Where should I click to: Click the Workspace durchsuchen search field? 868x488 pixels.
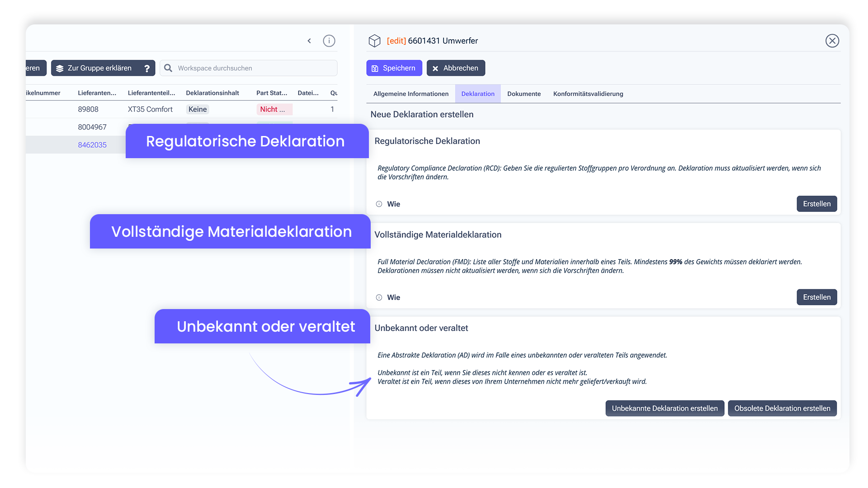(249, 68)
